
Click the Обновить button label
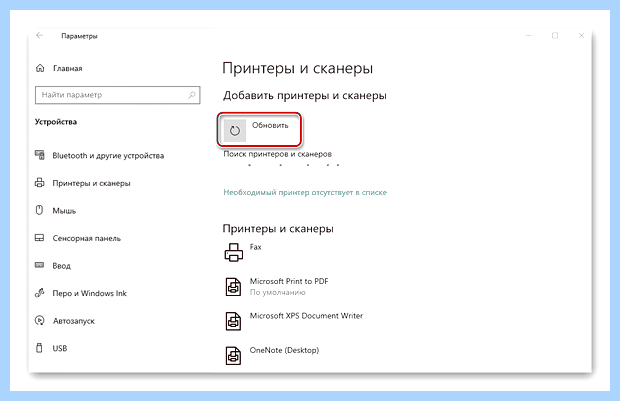pos(270,125)
